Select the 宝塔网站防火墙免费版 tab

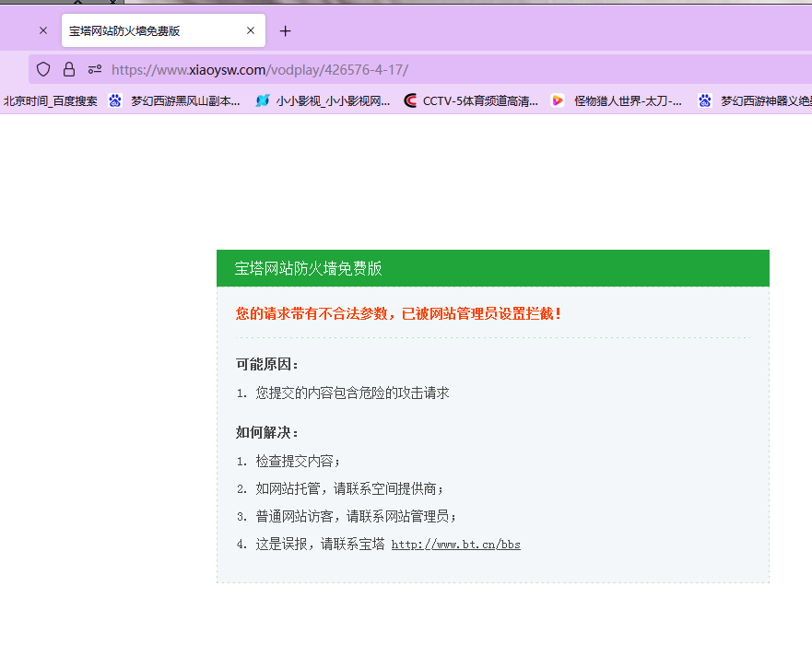click(164, 30)
